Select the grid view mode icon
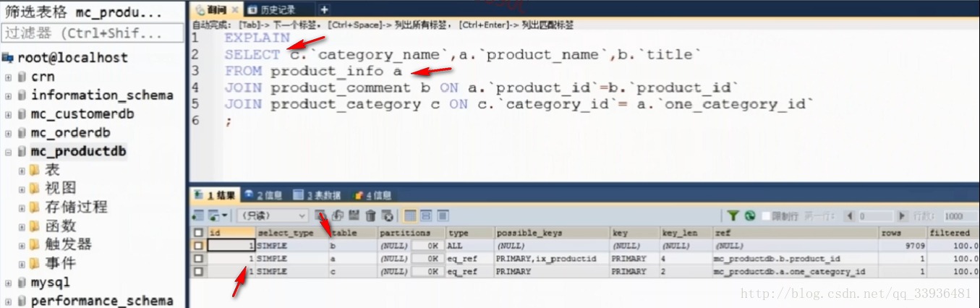 [410, 215]
